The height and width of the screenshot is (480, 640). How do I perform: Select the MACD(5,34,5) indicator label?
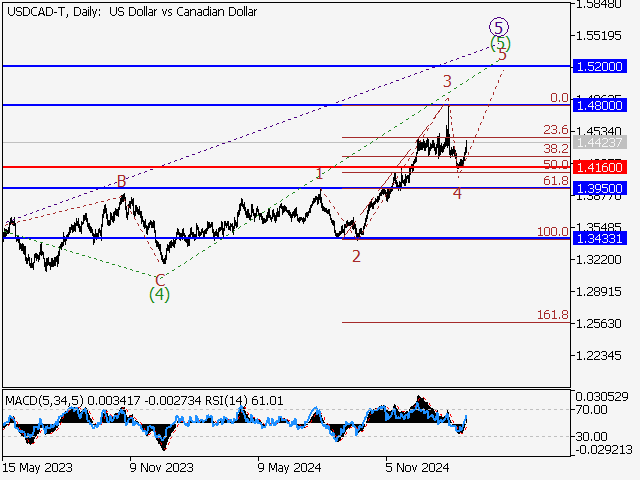[45, 401]
